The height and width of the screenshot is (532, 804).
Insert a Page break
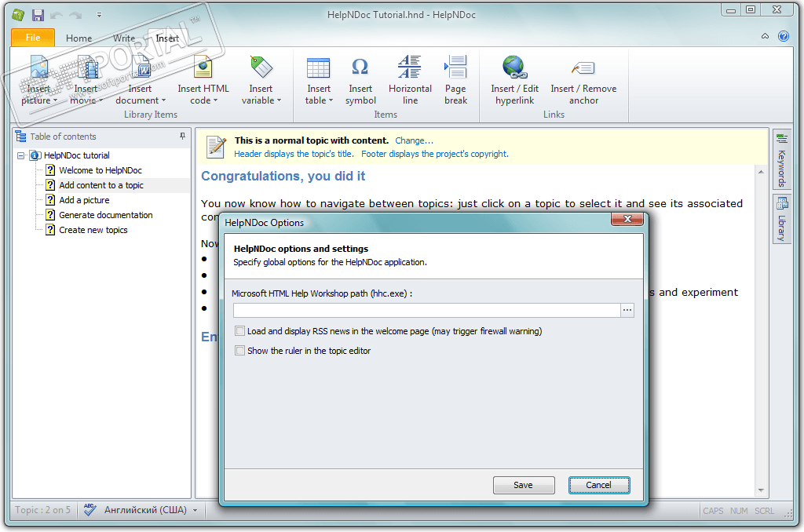pos(455,79)
